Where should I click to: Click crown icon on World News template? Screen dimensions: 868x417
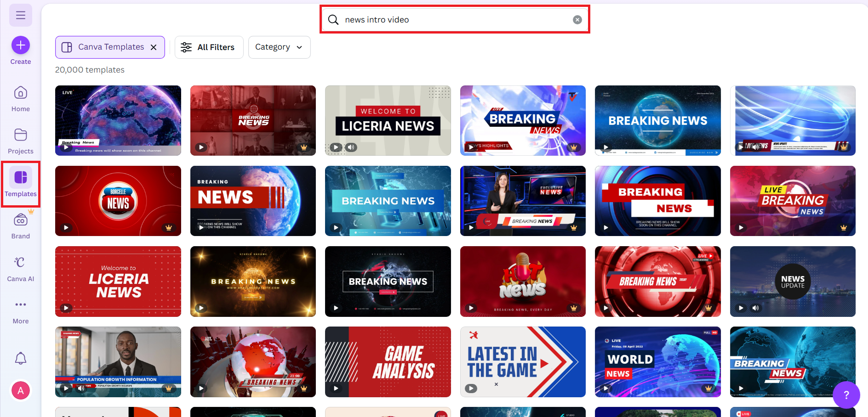708,389
